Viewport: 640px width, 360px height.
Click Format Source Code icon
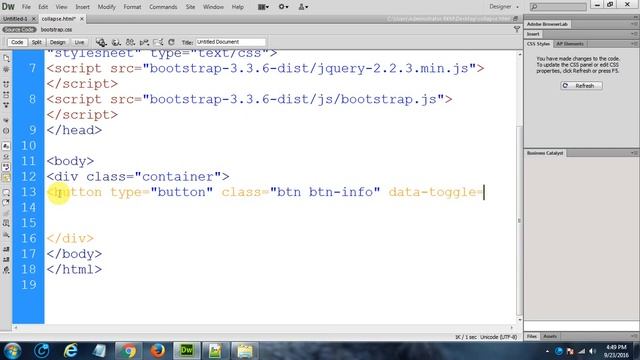pyautogui.click(x=6, y=270)
